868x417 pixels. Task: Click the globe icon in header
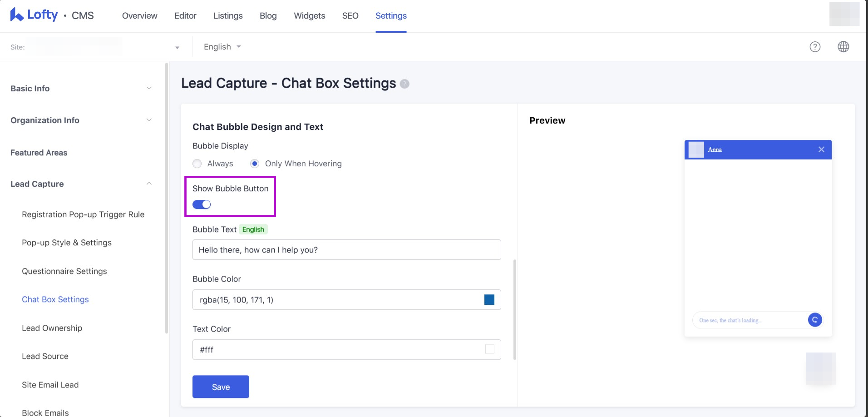tap(843, 47)
